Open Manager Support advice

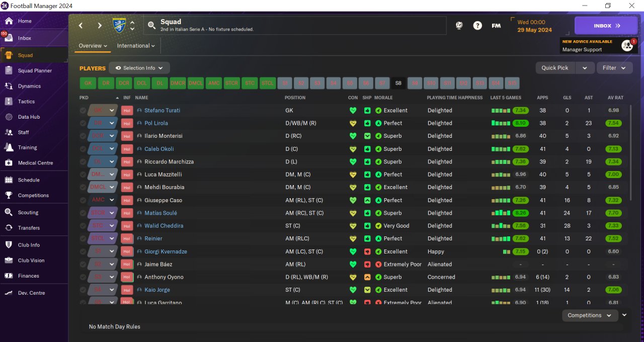pos(599,46)
